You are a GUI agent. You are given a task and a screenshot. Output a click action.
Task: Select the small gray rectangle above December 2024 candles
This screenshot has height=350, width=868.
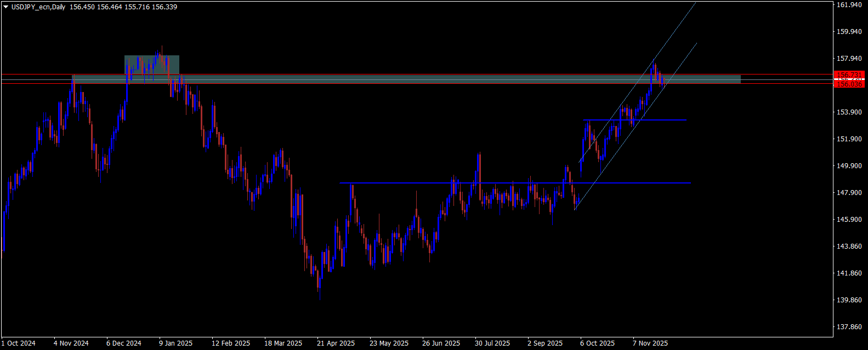152,65
